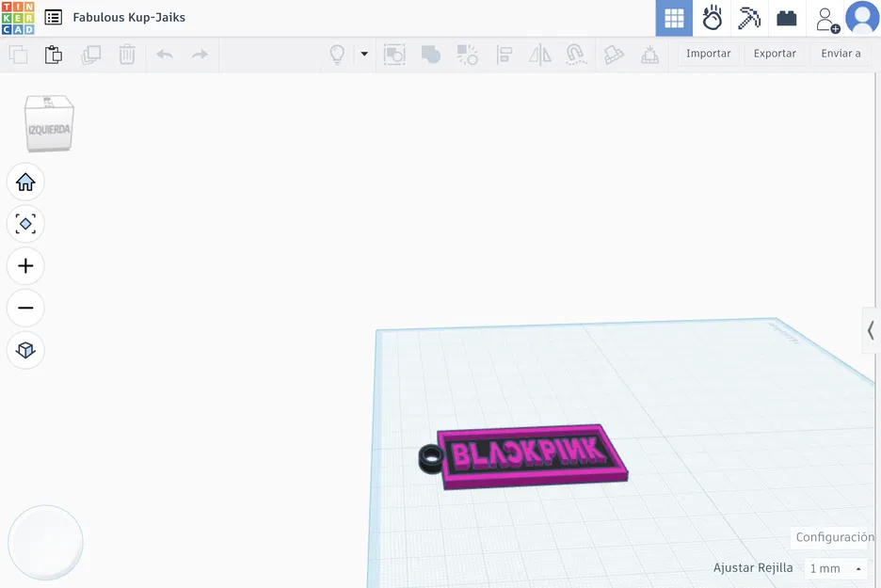Screen dimensions: 881x588
Task: Select the Ungroup tool
Action: [468, 54]
